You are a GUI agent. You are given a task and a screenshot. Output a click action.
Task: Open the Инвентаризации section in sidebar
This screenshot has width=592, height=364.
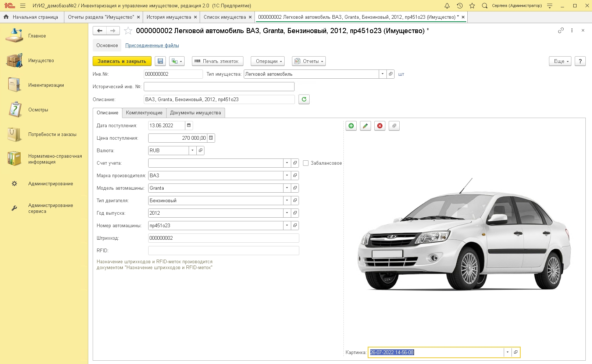pos(44,85)
